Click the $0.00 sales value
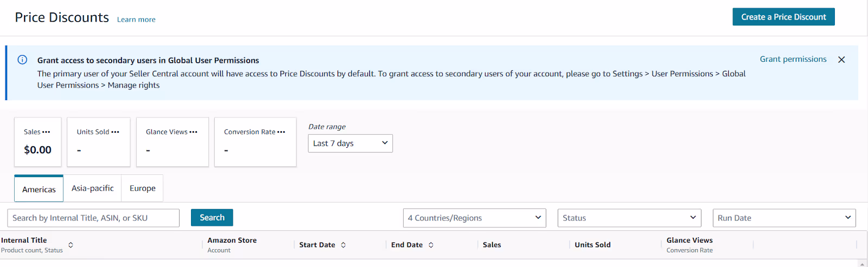Viewport: 868px width, 267px height. coord(37,150)
